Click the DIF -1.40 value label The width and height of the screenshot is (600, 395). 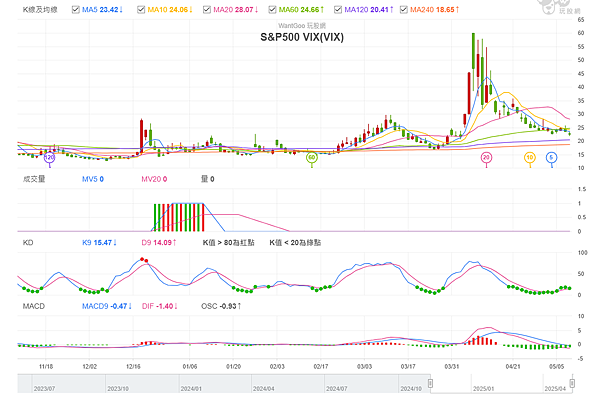click(159, 306)
